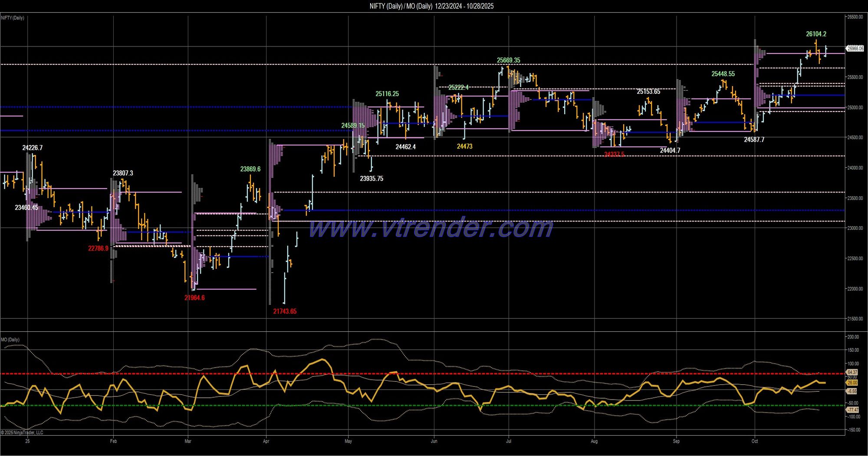Select the 26104.2 swing high label

pos(816,34)
